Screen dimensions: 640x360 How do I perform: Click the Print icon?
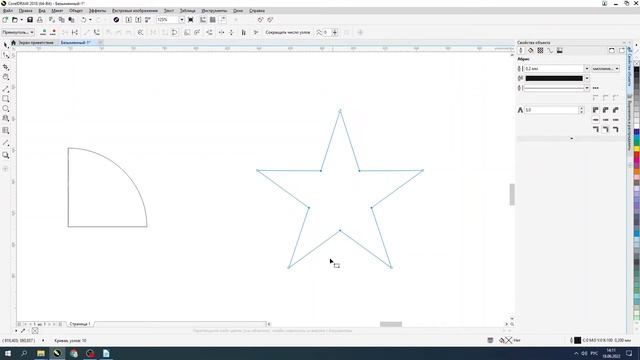click(40, 20)
